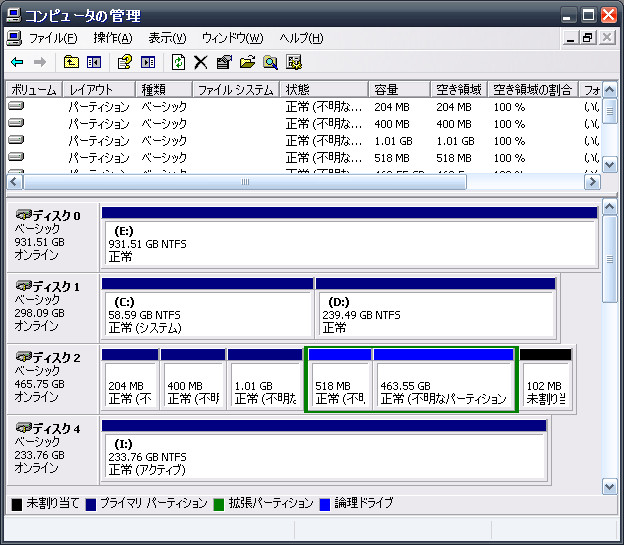Click the Open folder toolbar icon

click(x=247, y=62)
